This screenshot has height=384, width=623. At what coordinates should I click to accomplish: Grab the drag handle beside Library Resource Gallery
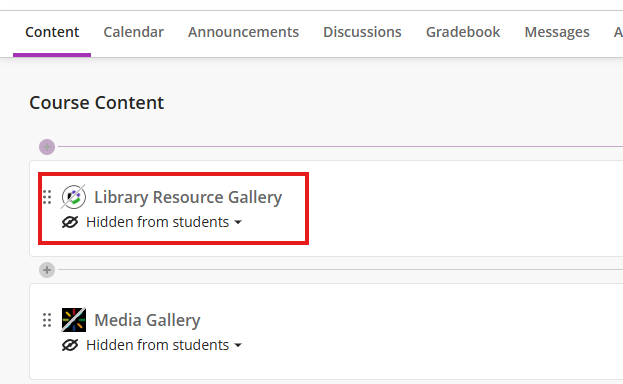click(47, 197)
